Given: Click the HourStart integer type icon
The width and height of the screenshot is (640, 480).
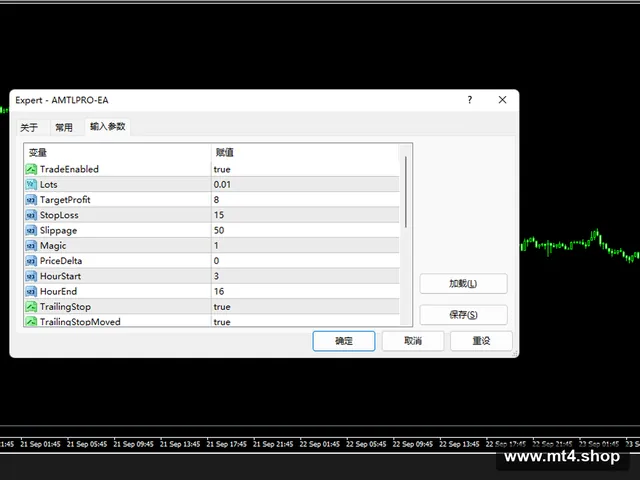Looking at the screenshot, I should [31, 276].
